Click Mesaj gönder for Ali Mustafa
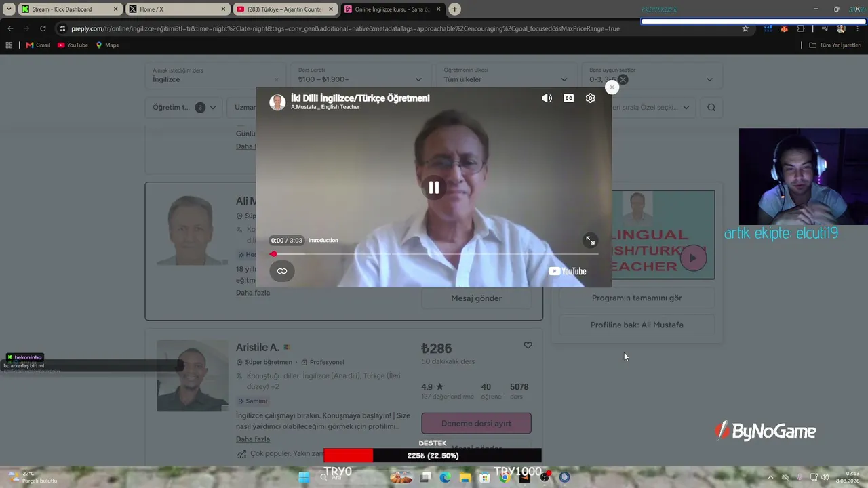This screenshot has width=868, height=488. point(476,298)
